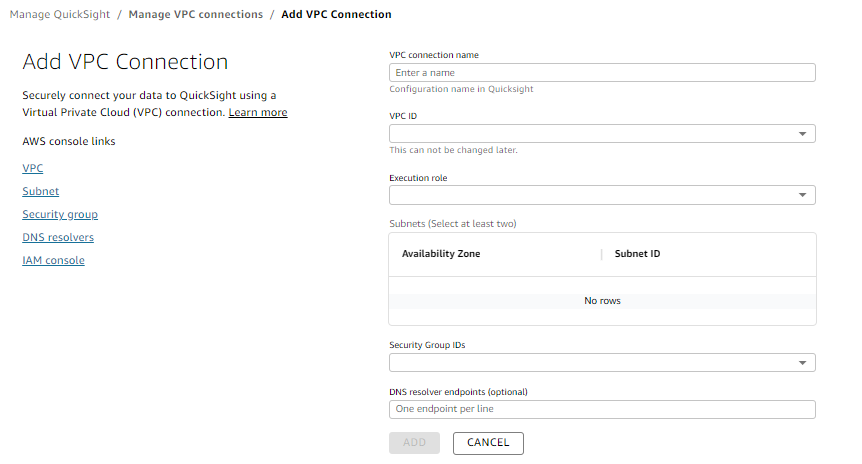Open the IAM console link

click(x=53, y=261)
